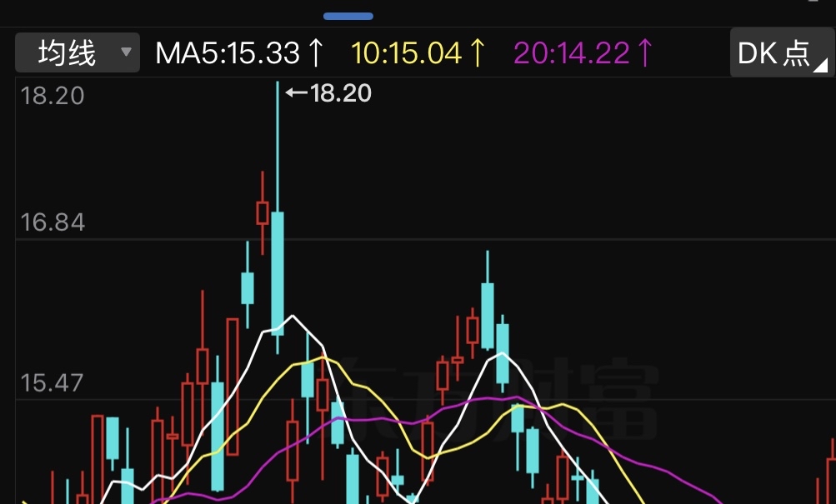The width and height of the screenshot is (836, 504).
Task: Tap the yellow 10:15.04 moving average value
Action: pos(418,52)
